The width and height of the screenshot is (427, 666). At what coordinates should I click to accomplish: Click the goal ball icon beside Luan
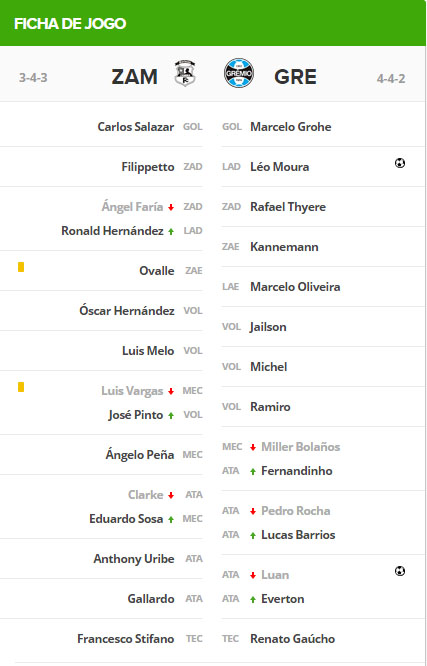pyautogui.click(x=400, y=571)
